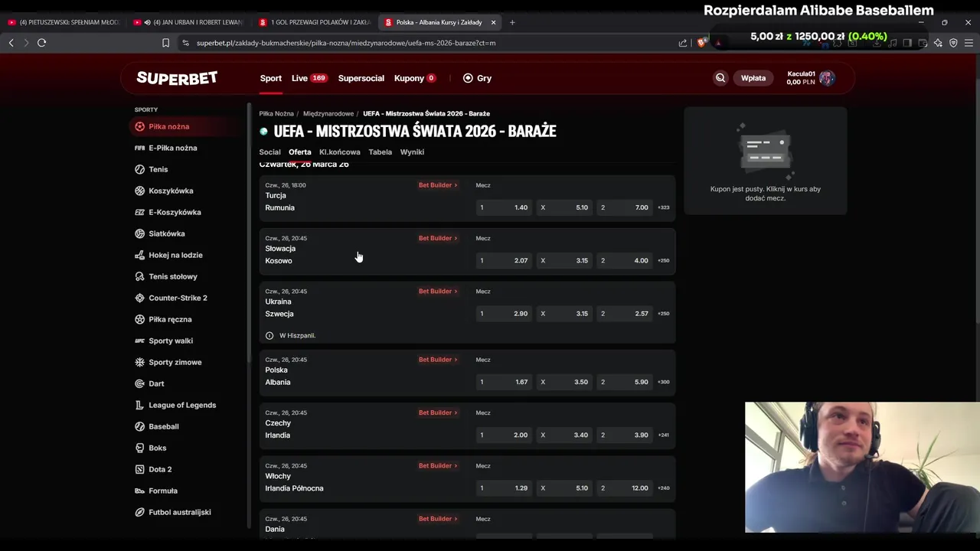Open Siatkówka sport category
Viewport: 980px width, 551px height.
coord(166,233)
